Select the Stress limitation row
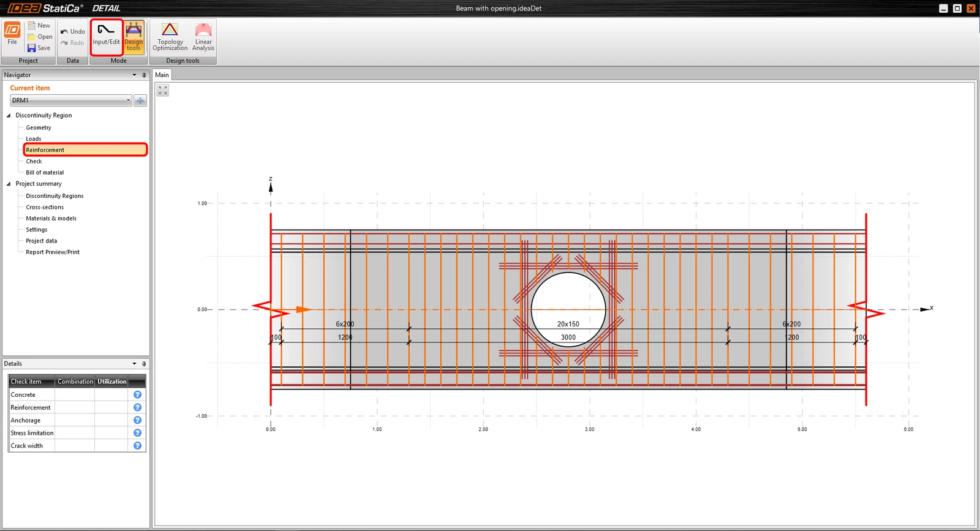980x531 pixels. [77, 433]
